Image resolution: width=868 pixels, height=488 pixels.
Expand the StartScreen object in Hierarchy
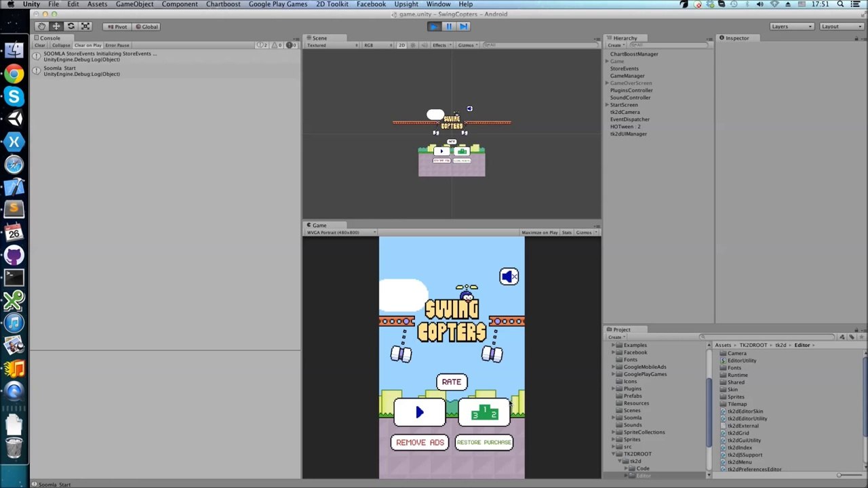(607, 105)
